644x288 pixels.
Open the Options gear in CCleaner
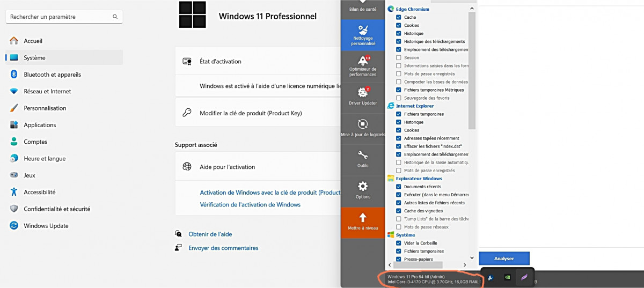363,189
